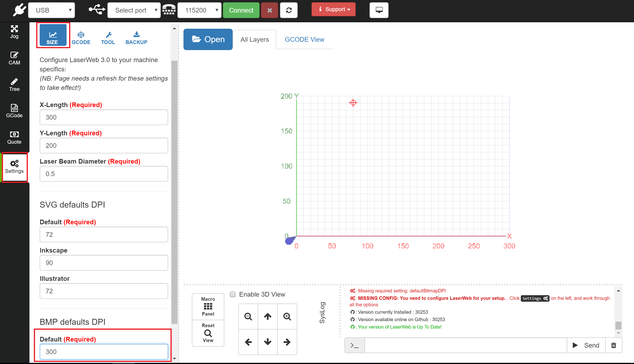This screenshot has width=634, height=364.
Task: Click the trash clear log icon
Action: pos(614,345)
